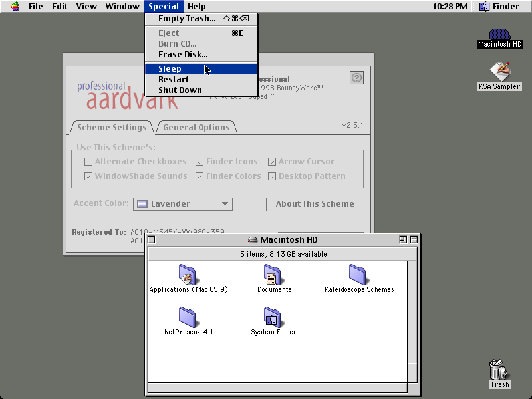Choose Empty Trash from the Special menu
Viewport: 532px width, 399px height.
click(x=201, y=19)
